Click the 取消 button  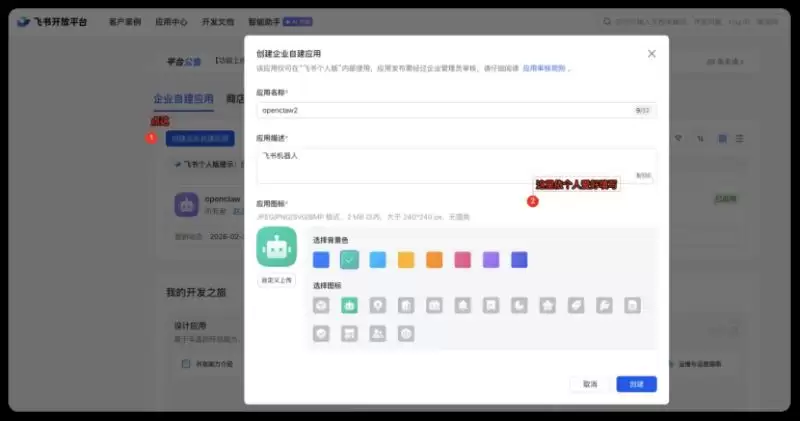click(590, 384)
